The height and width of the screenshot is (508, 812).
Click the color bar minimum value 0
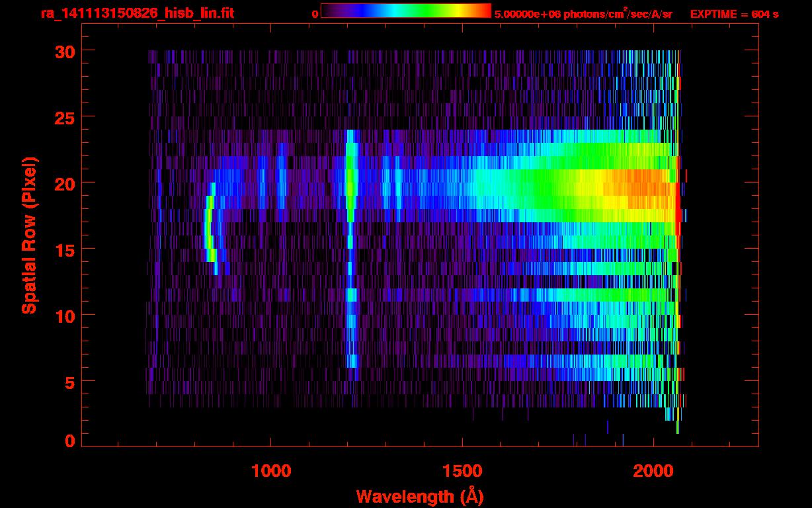pos(315,14)
